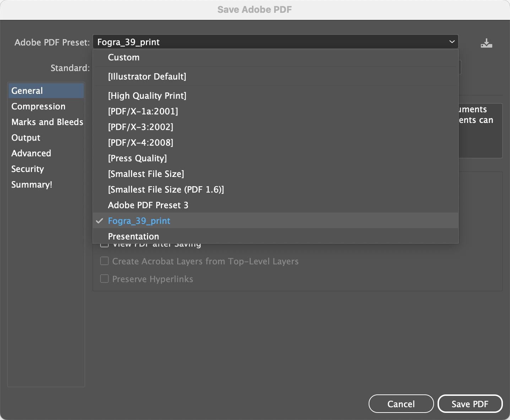
Task: Open the Advanced section
Action: [x=46, y=153]
